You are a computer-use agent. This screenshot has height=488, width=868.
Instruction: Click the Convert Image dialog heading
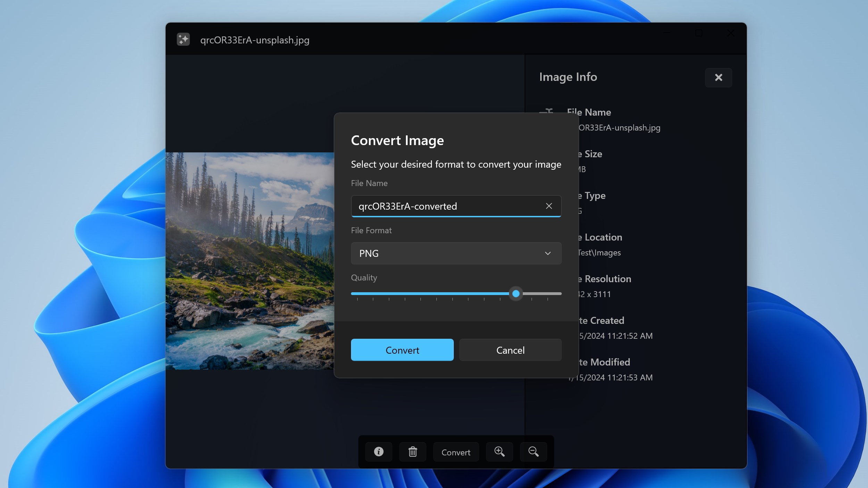tap(397, 140)
